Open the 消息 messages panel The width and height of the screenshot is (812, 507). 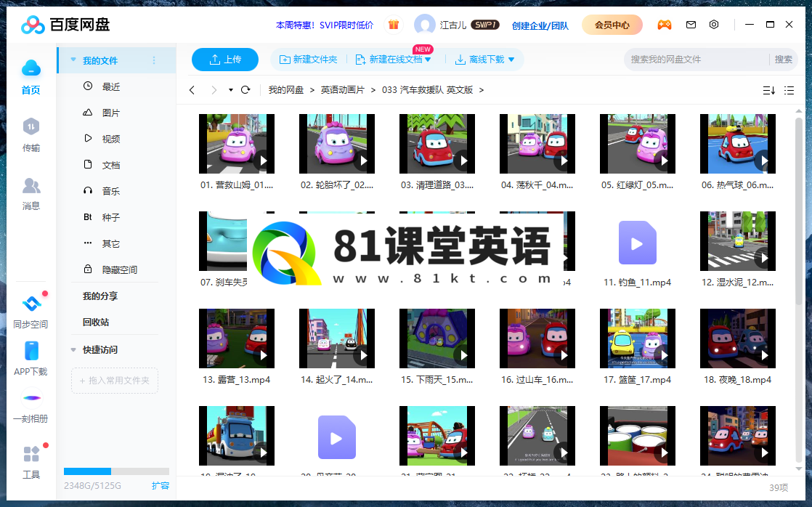coord(31,185)
